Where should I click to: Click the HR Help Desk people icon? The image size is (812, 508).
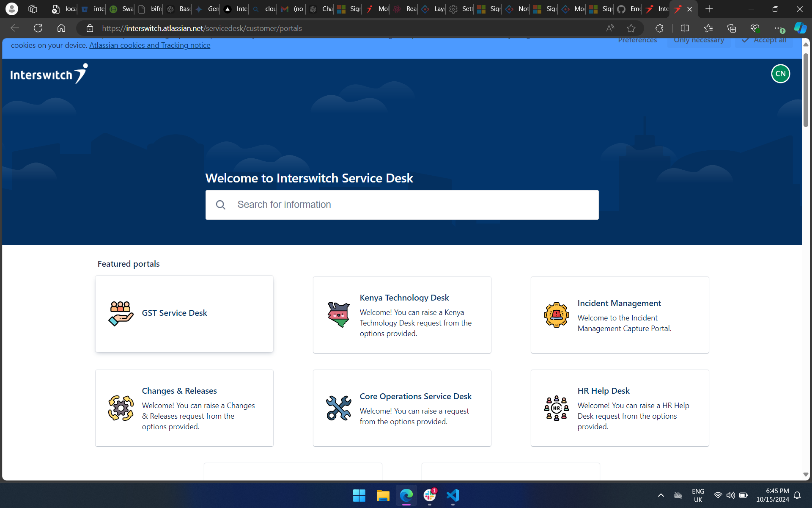[556, 408]
